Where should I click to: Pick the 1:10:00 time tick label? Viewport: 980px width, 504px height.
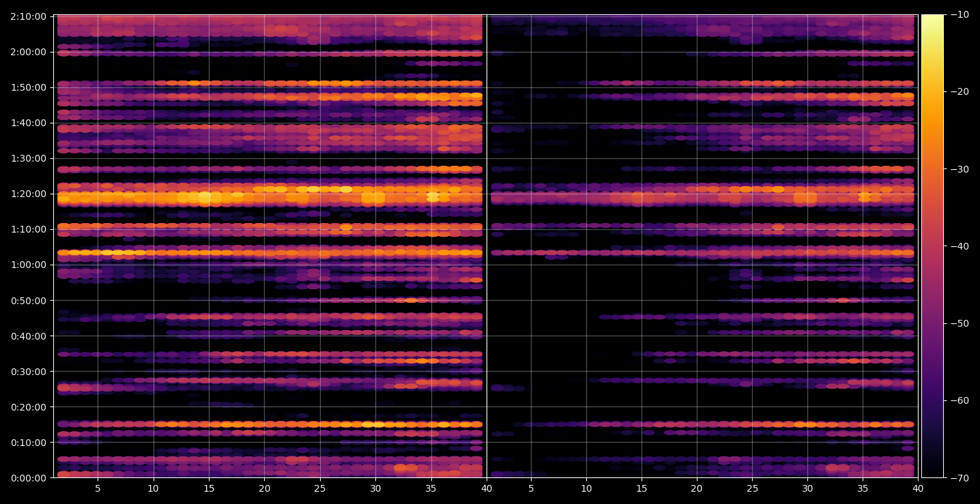[x=28, y=229]
